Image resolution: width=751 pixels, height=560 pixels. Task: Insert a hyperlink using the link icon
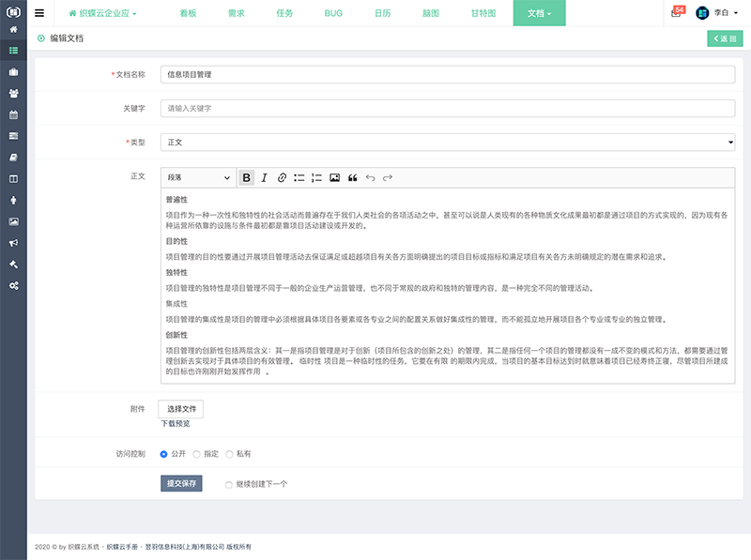pos(283,176)
